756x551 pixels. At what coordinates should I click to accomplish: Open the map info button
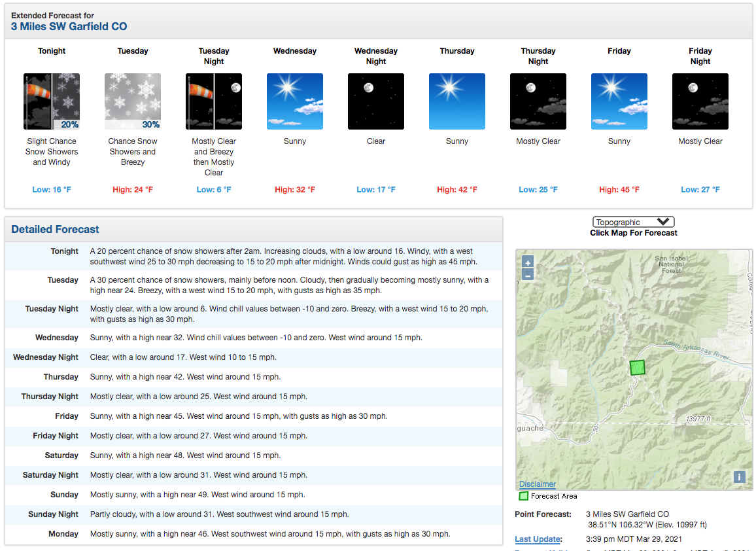[739, 476]
